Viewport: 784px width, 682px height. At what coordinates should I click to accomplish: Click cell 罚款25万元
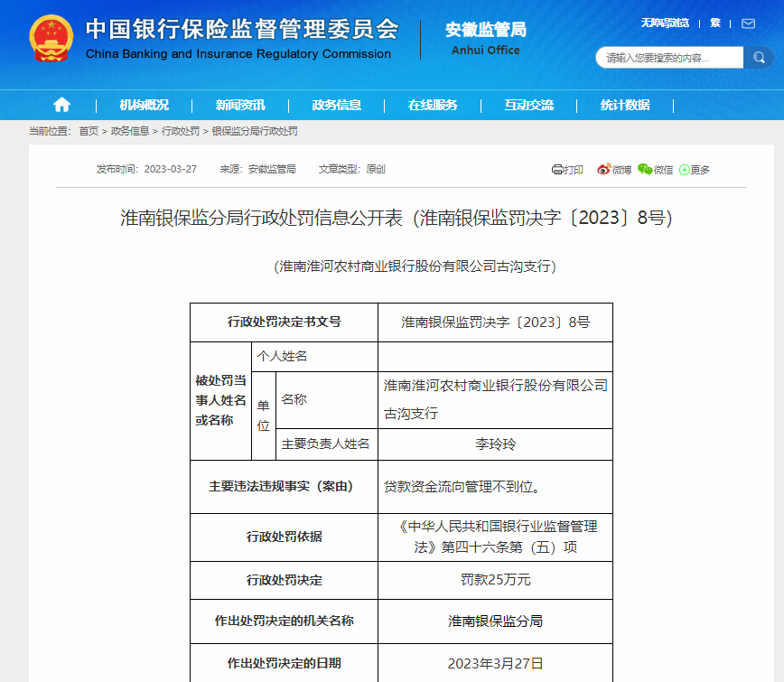pyautogui.click(x=496, y=580)
